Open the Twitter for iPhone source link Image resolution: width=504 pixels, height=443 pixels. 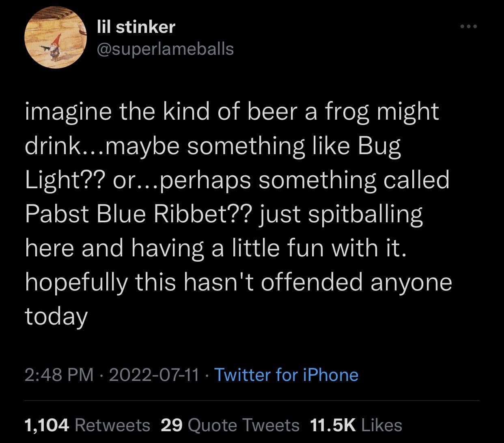click(286, 374)
